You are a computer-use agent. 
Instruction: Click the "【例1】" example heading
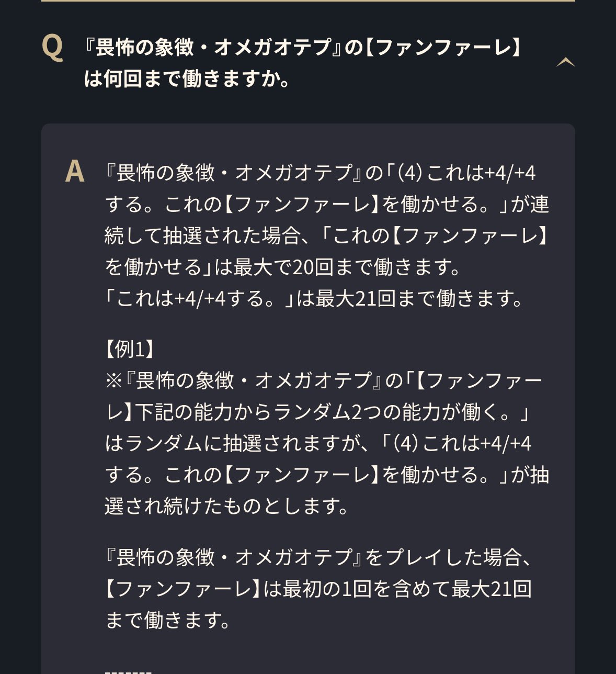130,349
